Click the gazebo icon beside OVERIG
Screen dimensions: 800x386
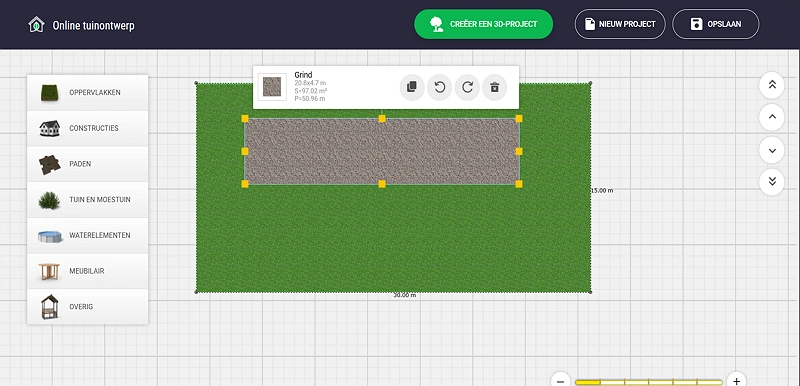(x=49, y=306)
